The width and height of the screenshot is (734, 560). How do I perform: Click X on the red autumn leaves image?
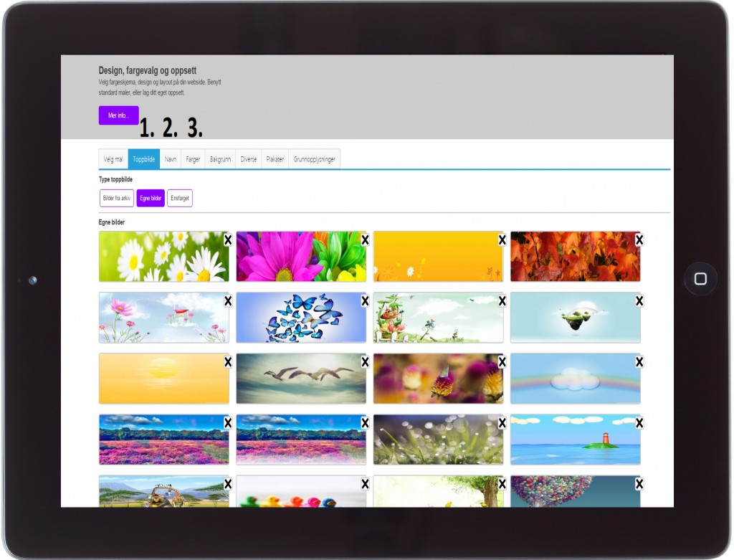click(639, 239)
